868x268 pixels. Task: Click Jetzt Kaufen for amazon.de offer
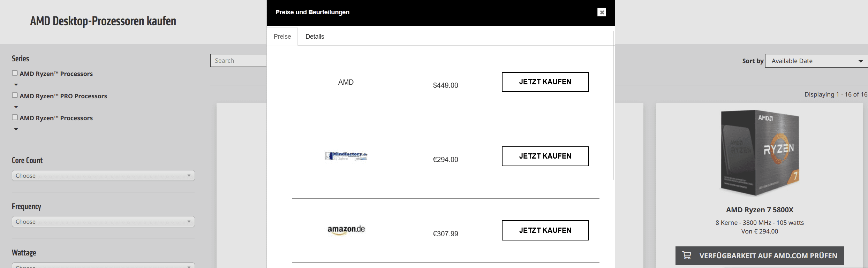click(x=545, y=230)
